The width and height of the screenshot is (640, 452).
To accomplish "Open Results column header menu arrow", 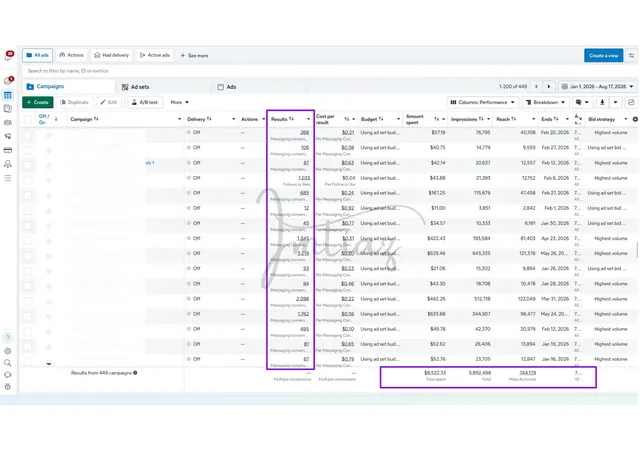I will pyautogui.click(x=309, y=119).
